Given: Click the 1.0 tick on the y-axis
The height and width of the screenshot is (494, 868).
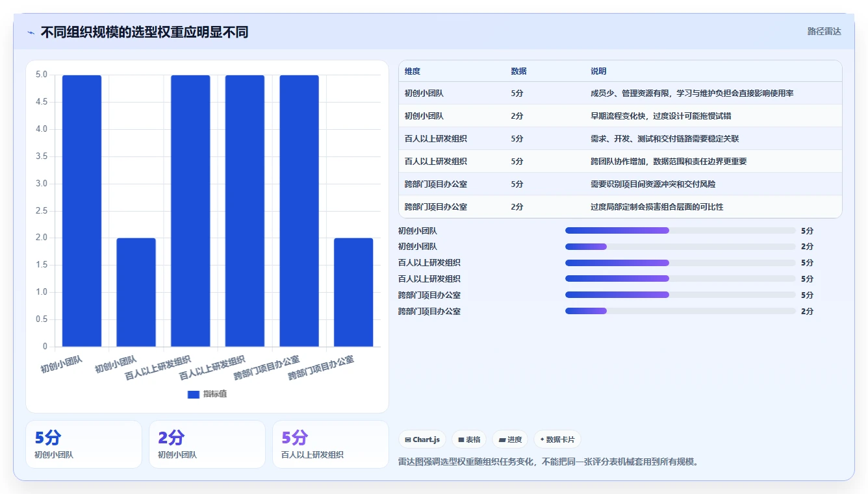Looking at the screenshot, I should point(42,292).
